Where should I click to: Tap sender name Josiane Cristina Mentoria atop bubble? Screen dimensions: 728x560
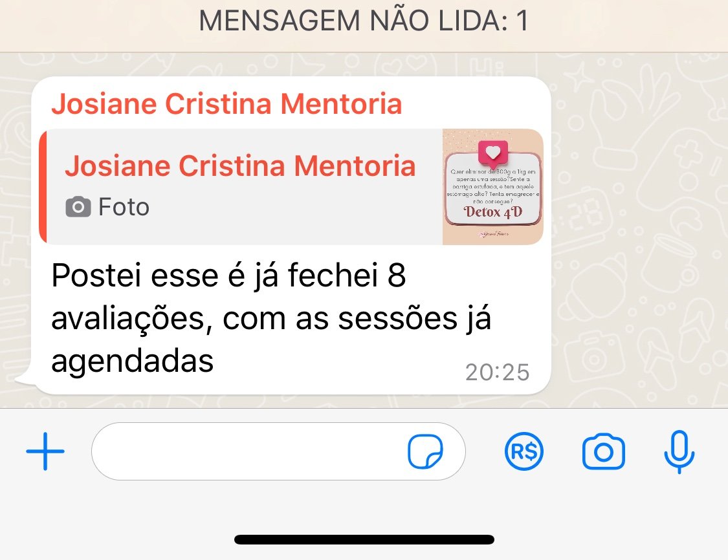(226, 103)
